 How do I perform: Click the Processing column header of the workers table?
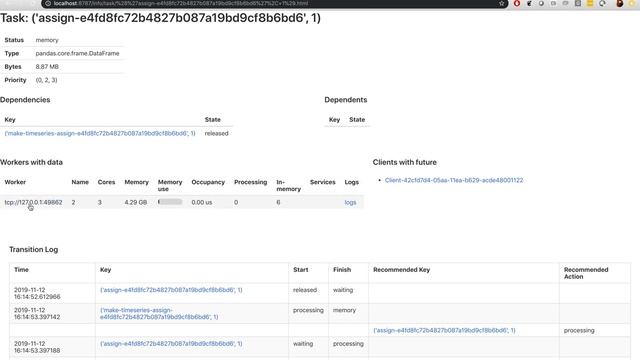point(251,182)
